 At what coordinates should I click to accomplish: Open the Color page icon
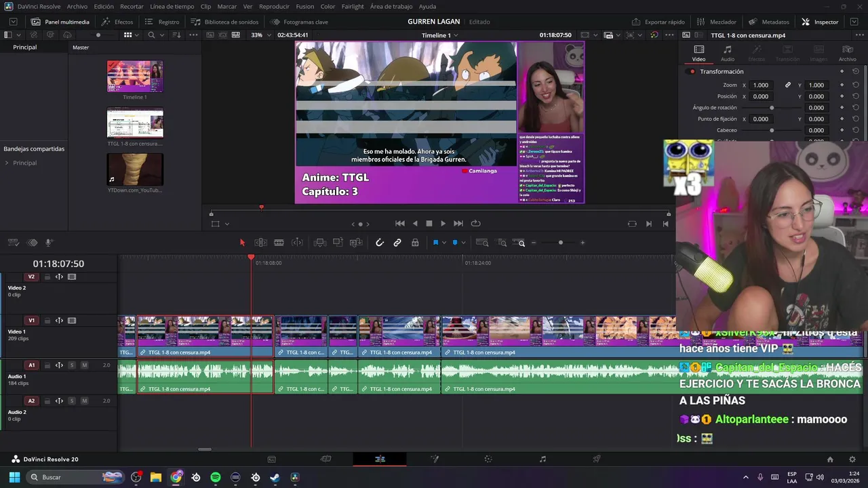click(488, 459)
